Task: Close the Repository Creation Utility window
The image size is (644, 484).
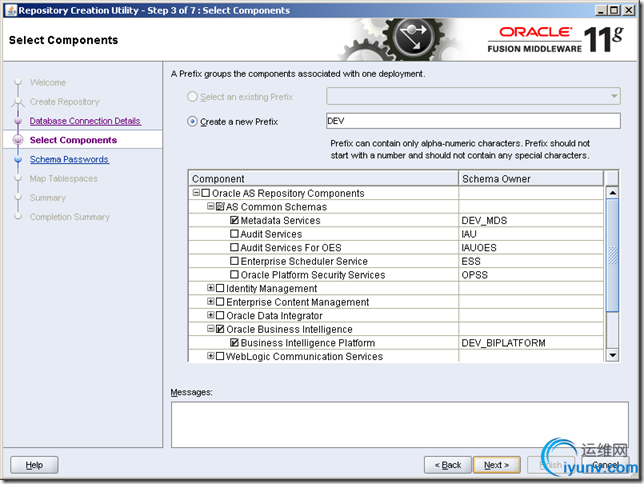Action: [x=628, y=10]
